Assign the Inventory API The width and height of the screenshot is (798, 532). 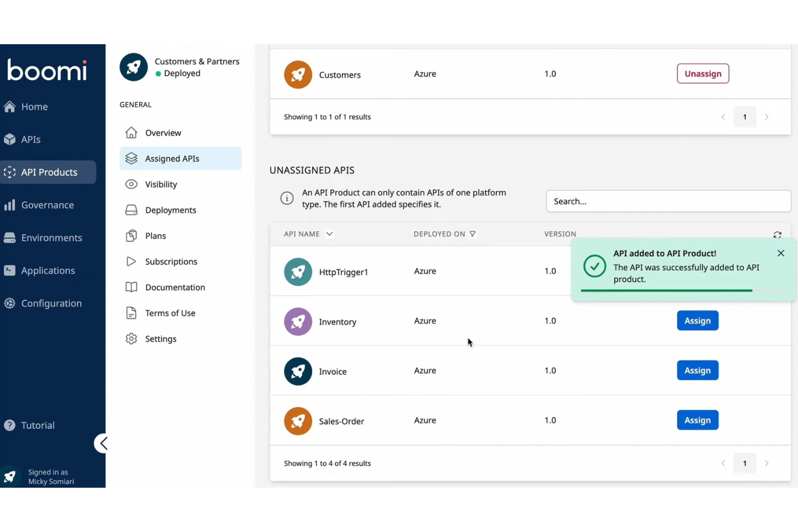[x=697, y=320]
